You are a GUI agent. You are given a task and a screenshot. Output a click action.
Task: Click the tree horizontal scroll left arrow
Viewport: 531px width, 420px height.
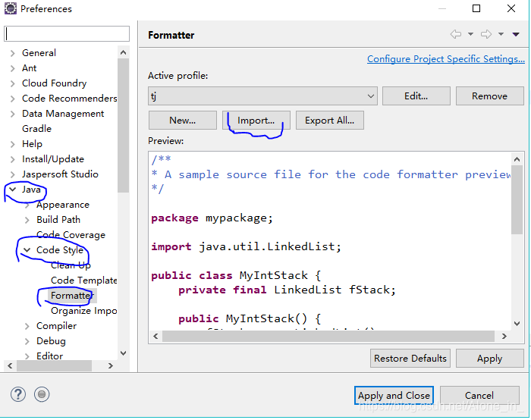point(10,366)
